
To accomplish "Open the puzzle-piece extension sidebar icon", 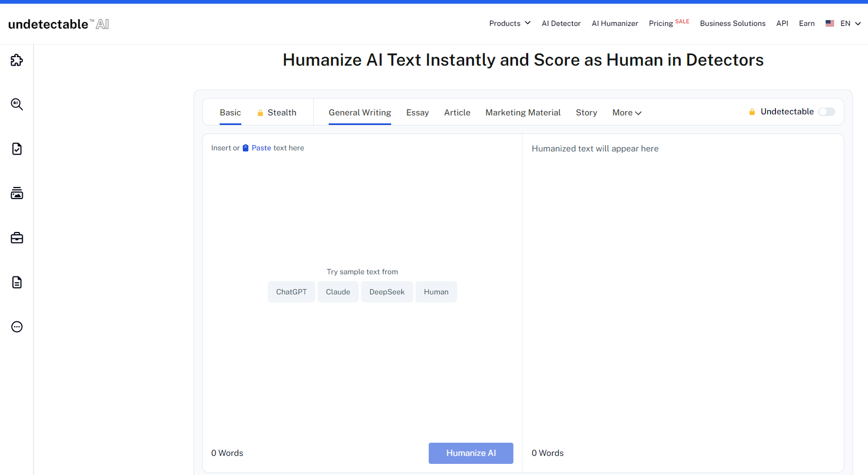I will (x=17, y=60).
